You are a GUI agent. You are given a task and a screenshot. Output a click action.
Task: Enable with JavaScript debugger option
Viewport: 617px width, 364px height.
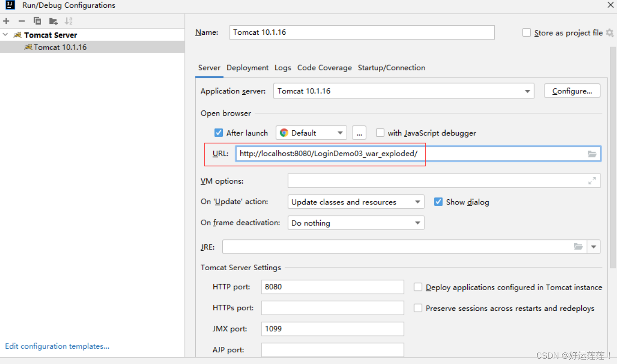[380, 133]
